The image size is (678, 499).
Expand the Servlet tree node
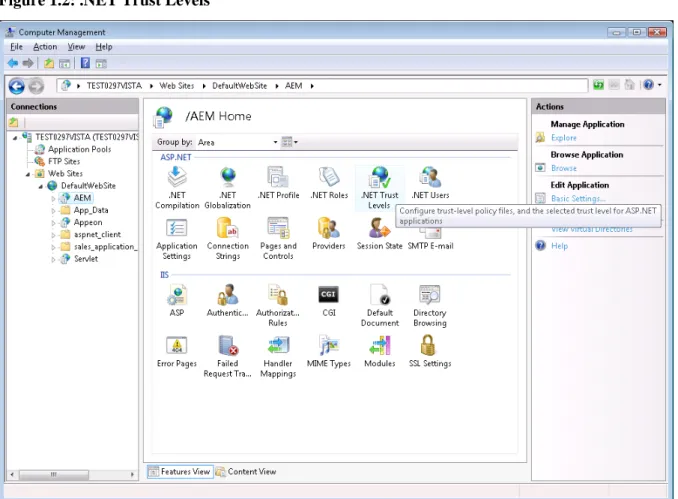click(x=53, y=259)
